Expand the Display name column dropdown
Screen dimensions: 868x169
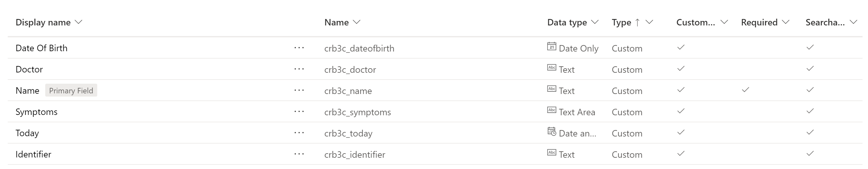(x=78, y=22)
